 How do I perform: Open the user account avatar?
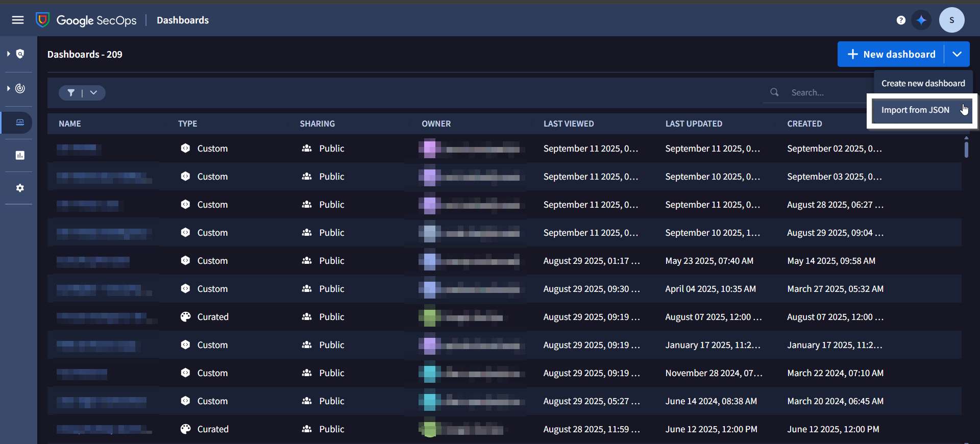(x=951, y=20)
